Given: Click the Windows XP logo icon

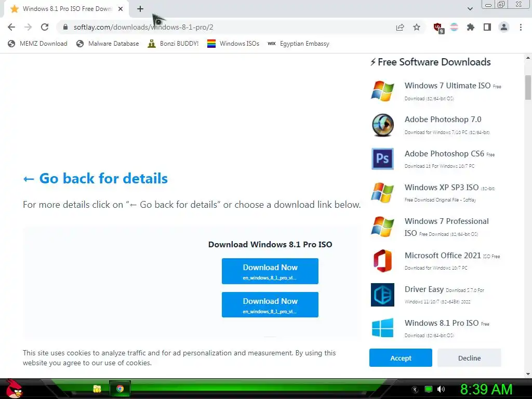Looking at the screenshot, I should [382, 193].
